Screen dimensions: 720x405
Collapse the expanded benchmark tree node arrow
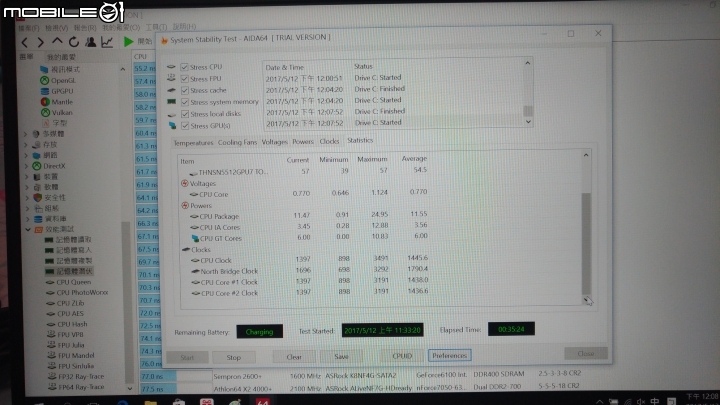point(28,229)
